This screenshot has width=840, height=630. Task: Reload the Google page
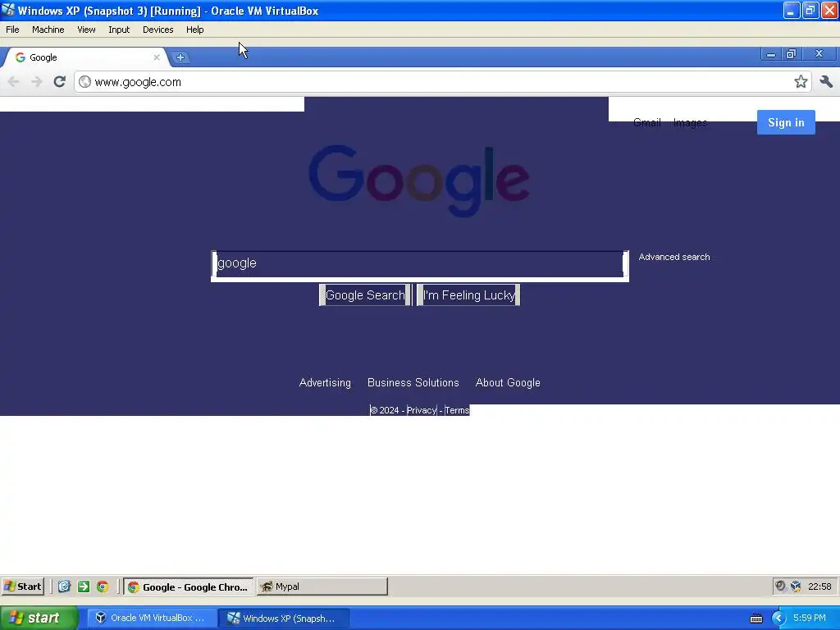tap(59, 81)
